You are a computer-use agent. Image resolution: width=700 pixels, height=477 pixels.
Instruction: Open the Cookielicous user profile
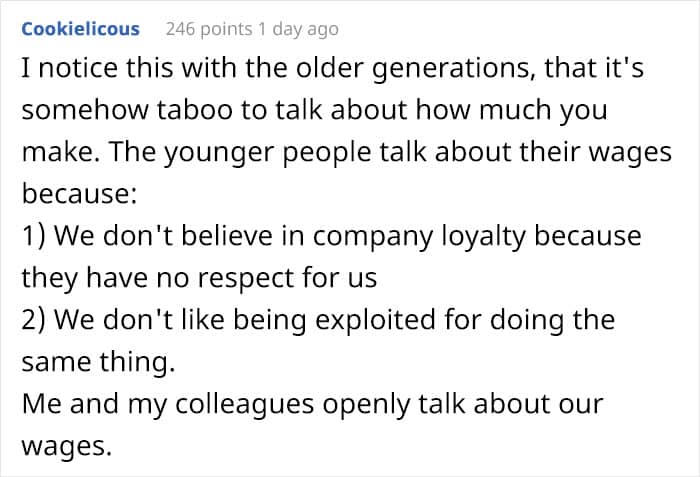click(80, 29)
